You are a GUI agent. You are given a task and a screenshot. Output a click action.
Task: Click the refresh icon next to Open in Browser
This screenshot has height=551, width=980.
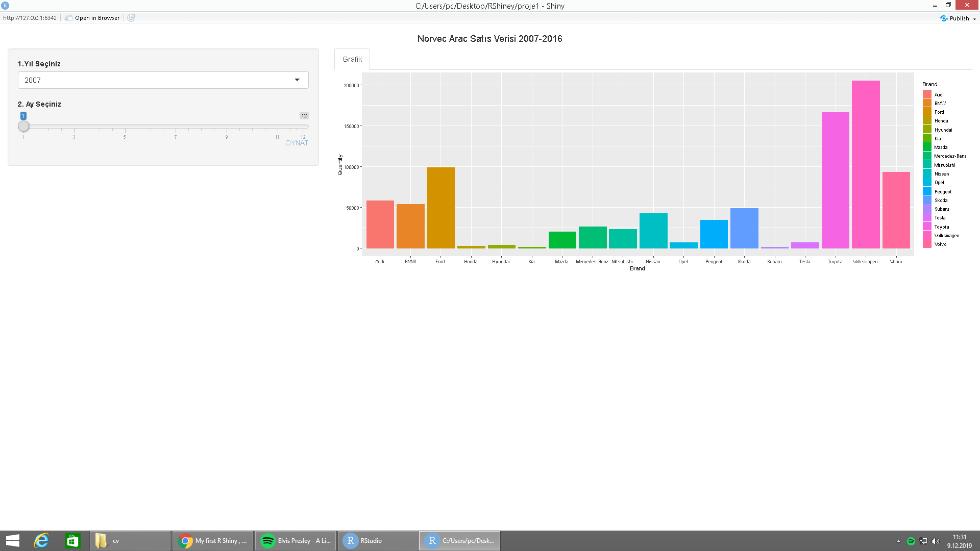(131, 18)
